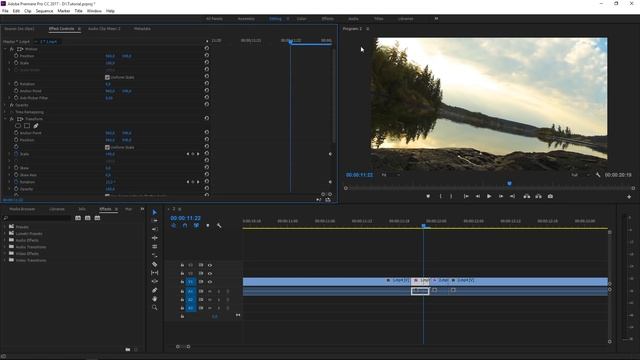This screenshot has height=360, width=640.
Task: Click the Export Frame camera icon
Action: tap(550, 196)
